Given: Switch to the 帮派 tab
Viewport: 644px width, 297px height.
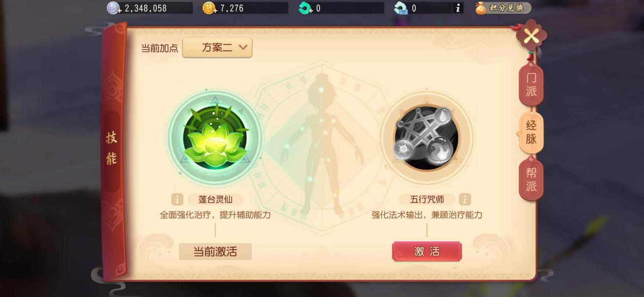Looking at the screenshot, I should 531,179.
